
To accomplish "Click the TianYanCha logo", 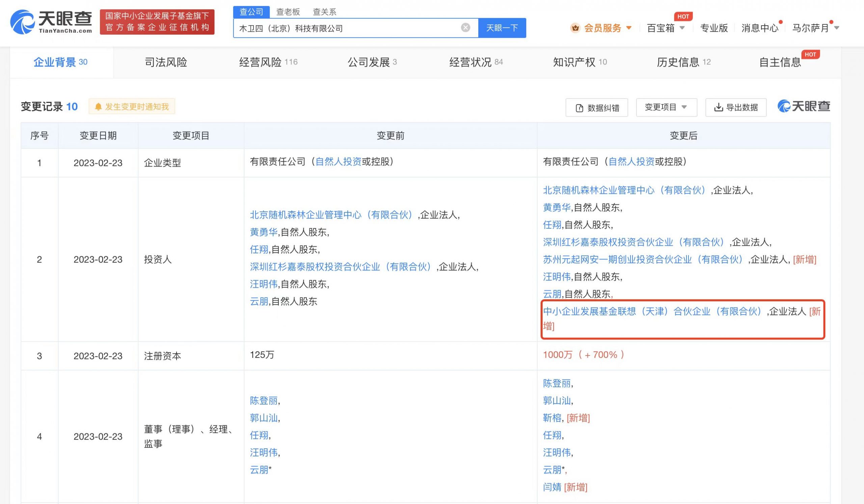I will coord(51,22).
